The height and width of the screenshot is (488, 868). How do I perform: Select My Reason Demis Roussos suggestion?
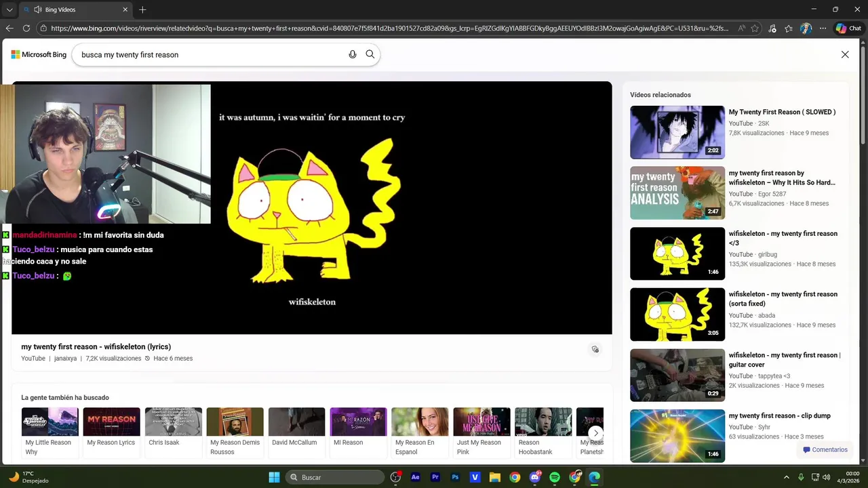tap(235, 432)
